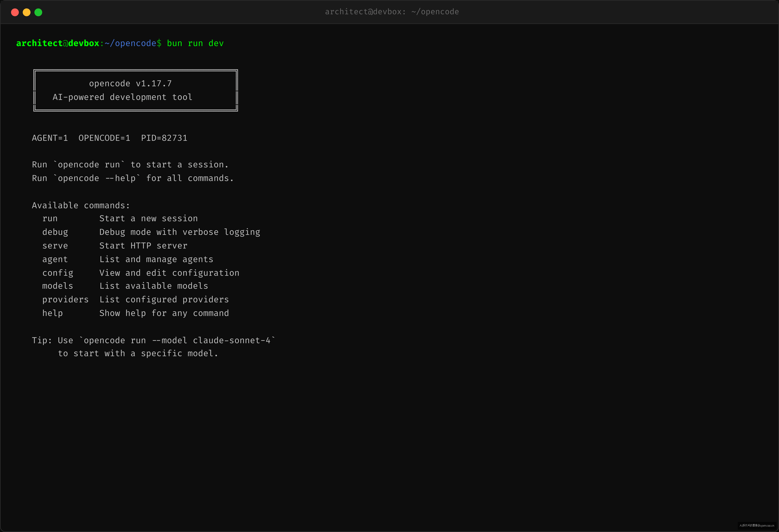This screenshot has height=532, width=779.
Task: Select the "List configured providers" description
Action: [x=164, y=300]
